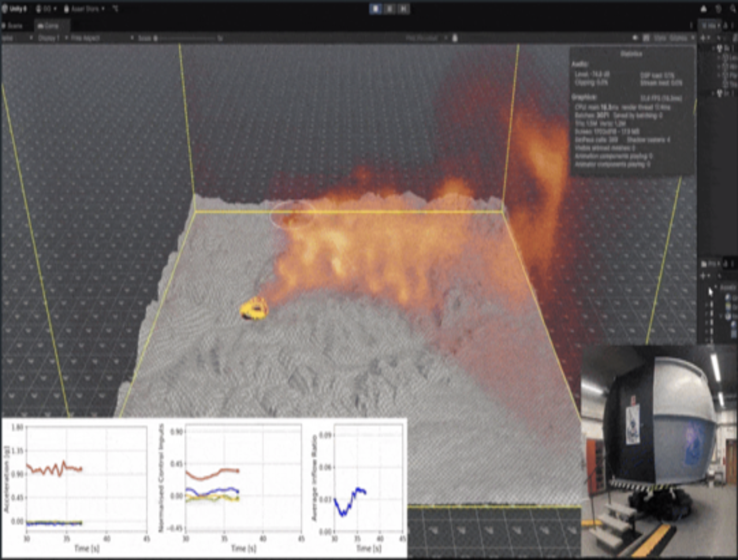Click the simulator camera feed thumbnail
This screenshot has width=738, height=560.
659,451
